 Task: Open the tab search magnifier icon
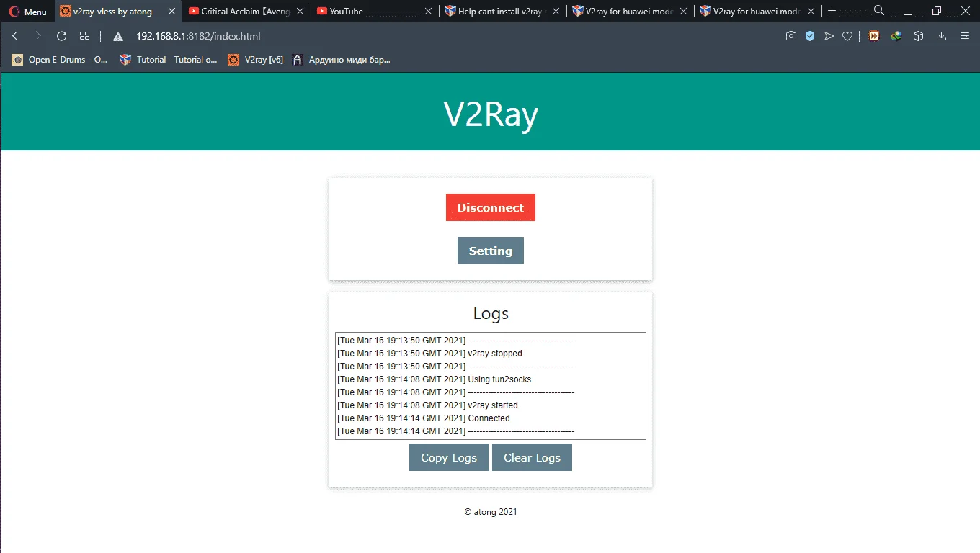(879, 11)
